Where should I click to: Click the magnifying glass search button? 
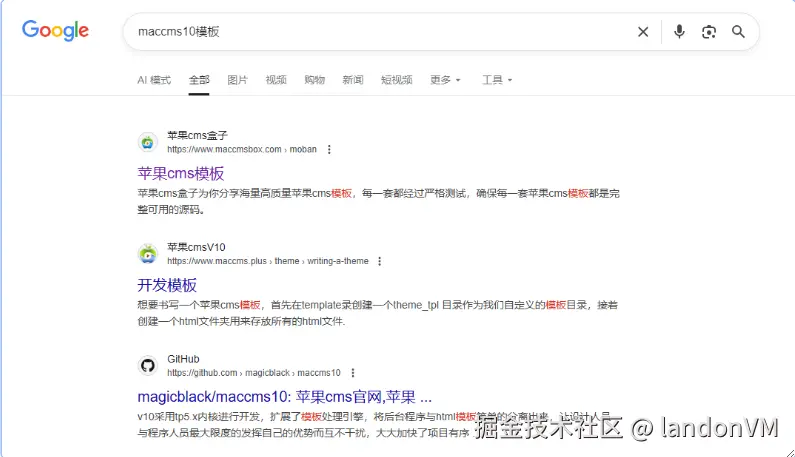point(738,32)
